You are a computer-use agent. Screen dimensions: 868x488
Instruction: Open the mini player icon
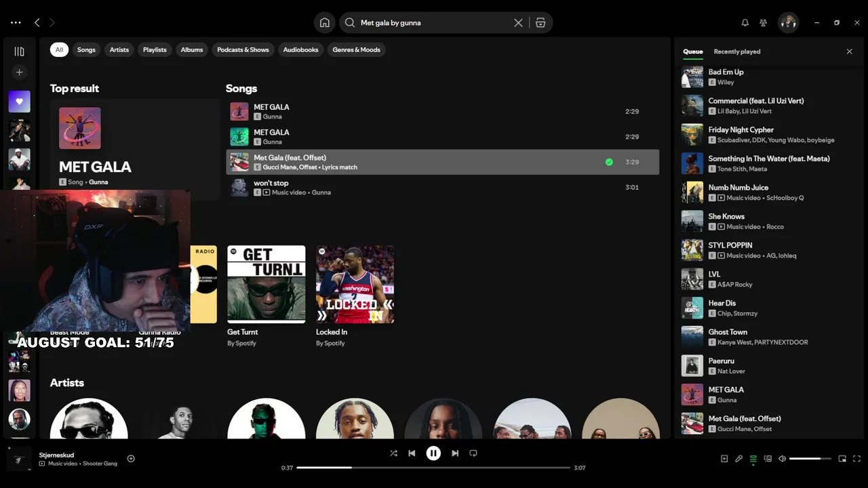842,459
